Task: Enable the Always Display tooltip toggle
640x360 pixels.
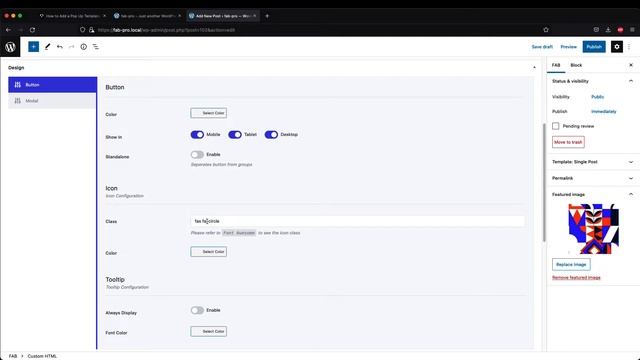Action: point(197,311)
